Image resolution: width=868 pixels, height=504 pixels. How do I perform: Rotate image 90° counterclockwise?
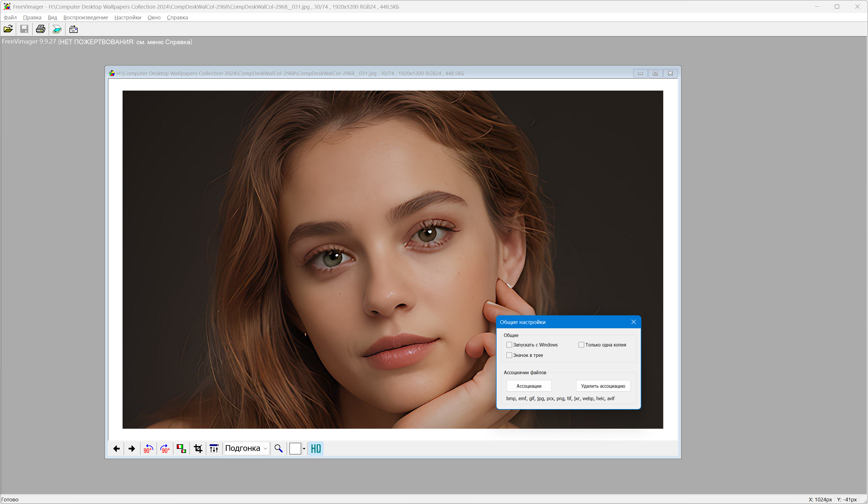148,449
